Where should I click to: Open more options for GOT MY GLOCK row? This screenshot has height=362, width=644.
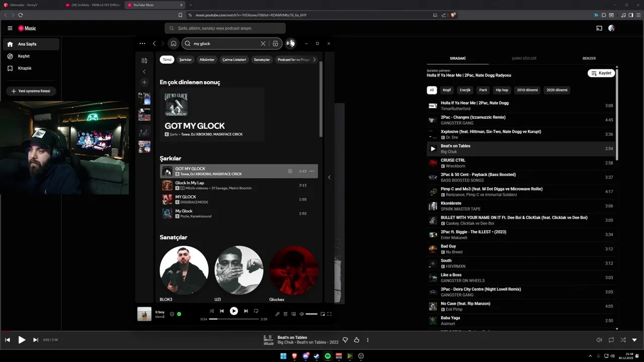coord(311,171)
